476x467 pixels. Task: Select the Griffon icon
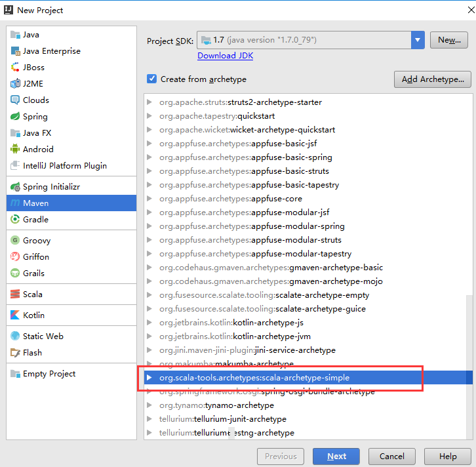pos(15,257)
